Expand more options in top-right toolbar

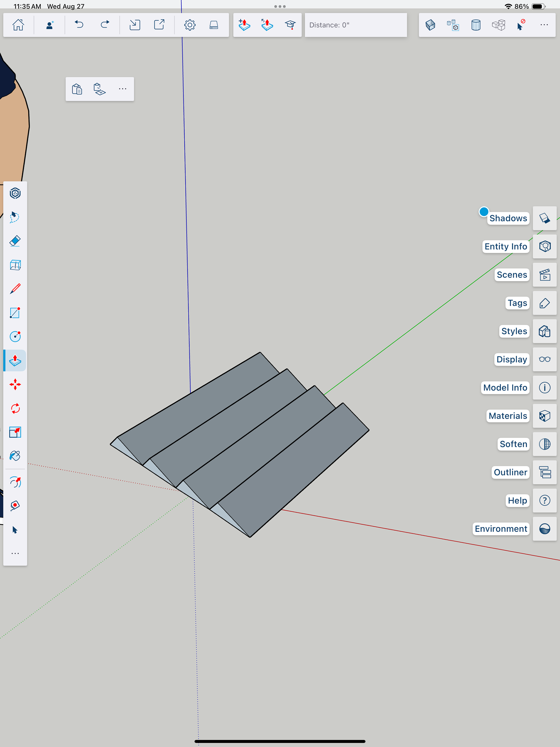click(x=544, y=25)
